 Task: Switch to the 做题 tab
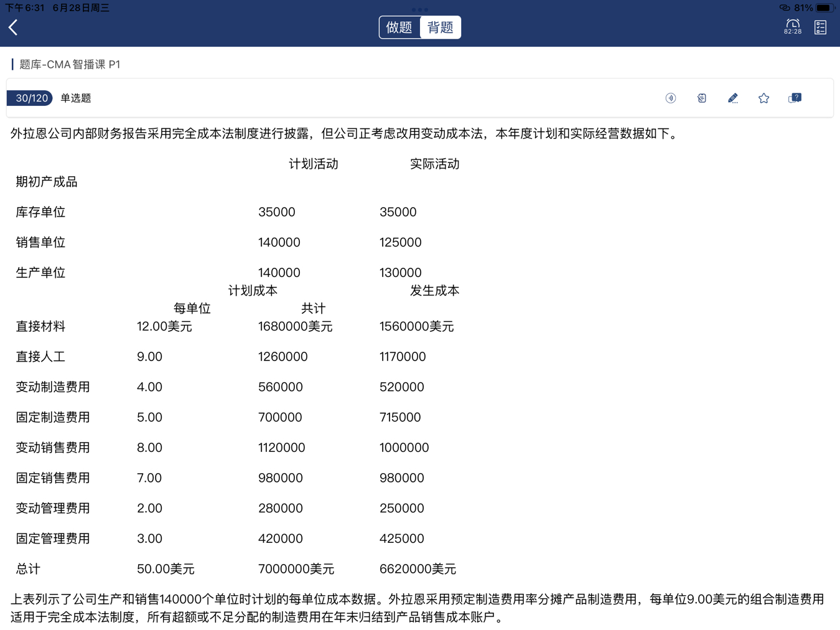click(x=399, y=27)
